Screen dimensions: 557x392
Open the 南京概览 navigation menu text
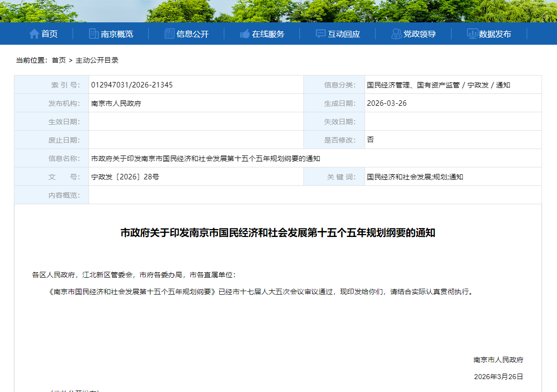click(x=117, y=34)
